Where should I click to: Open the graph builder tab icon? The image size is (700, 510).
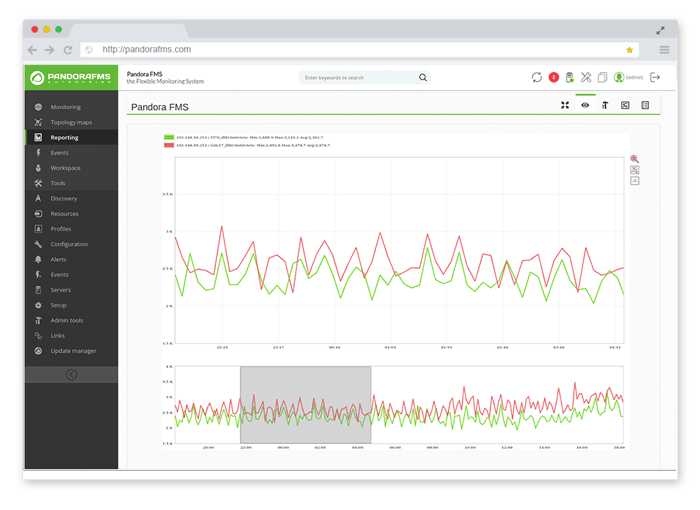pyautogui.click(x=625, y=105)
